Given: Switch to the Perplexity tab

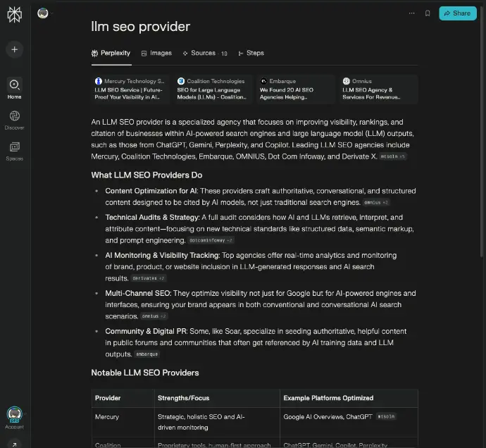Looking at the screenshot, I should 111,53.
